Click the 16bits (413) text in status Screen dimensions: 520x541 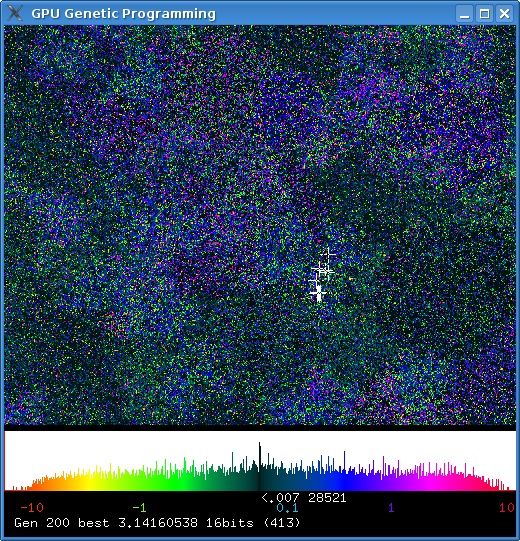coord(253,523)
